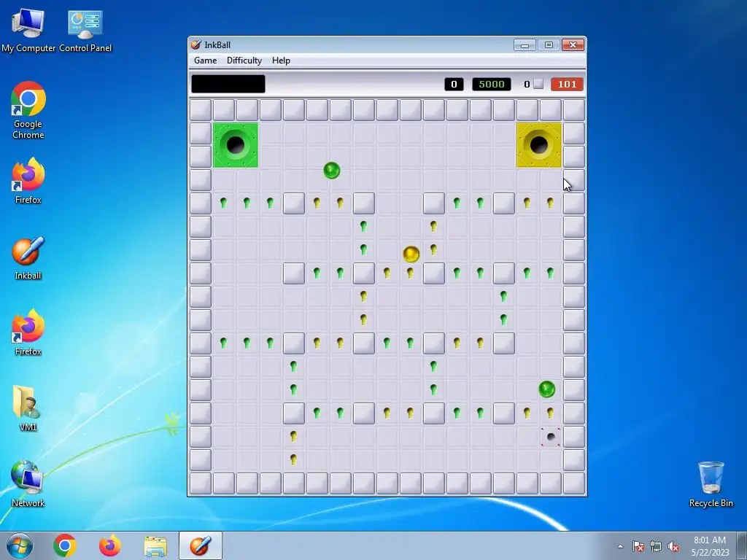The width and height of the screenshot is (747, 560).
Task: Open the Game menu
Action: 205,61
